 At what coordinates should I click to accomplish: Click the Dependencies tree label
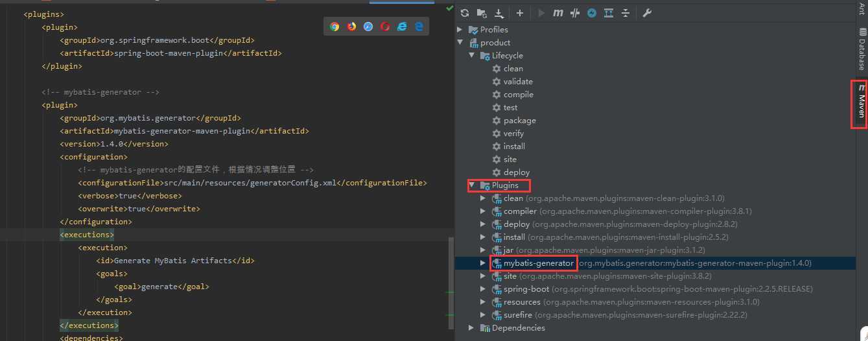coord(518,328)
